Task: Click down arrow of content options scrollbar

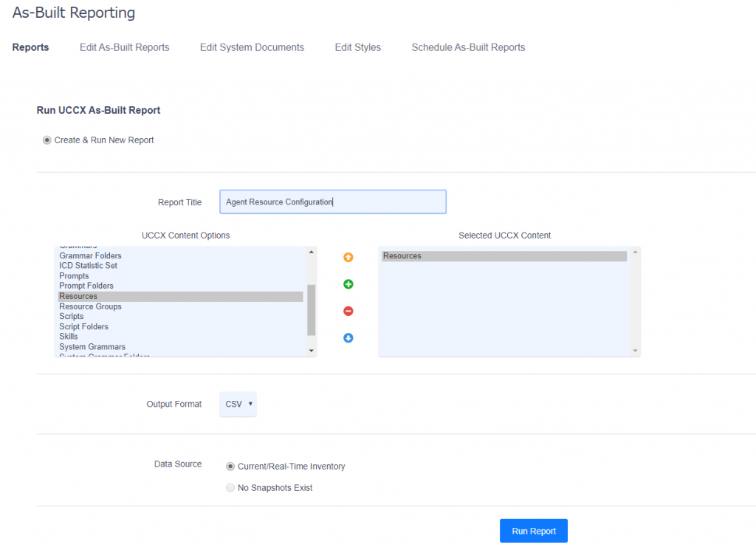Action: point(312,351)
